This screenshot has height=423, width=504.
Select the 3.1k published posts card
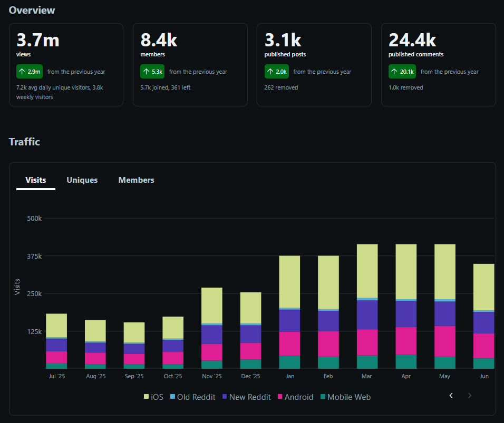pos(314,65)
